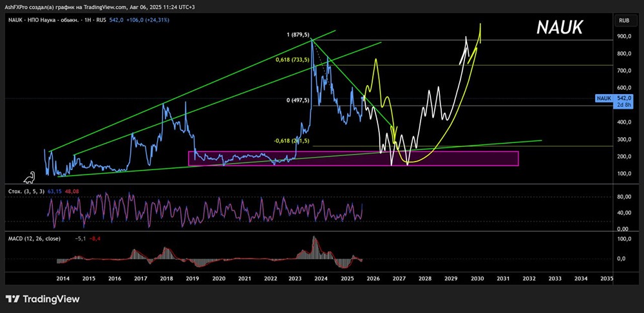Viewport: 644px width, 313px height.
Task: Click '2020' on the time axis
Action: tap(218, 278)
